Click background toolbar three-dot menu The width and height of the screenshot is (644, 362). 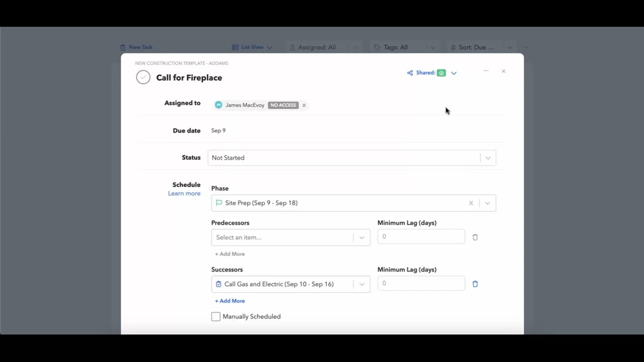click(x=525, y=47)
